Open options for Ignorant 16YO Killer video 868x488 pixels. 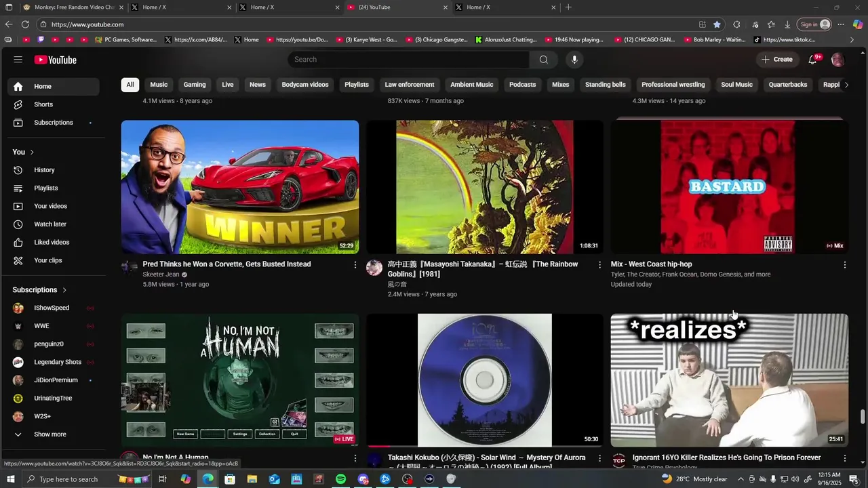(844, 458)
